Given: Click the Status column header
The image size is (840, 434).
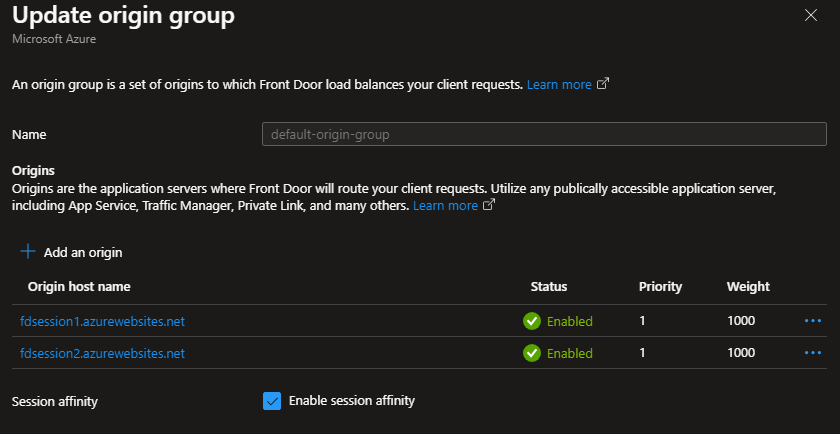Looking at the screenshot, I should pos(549,287).
